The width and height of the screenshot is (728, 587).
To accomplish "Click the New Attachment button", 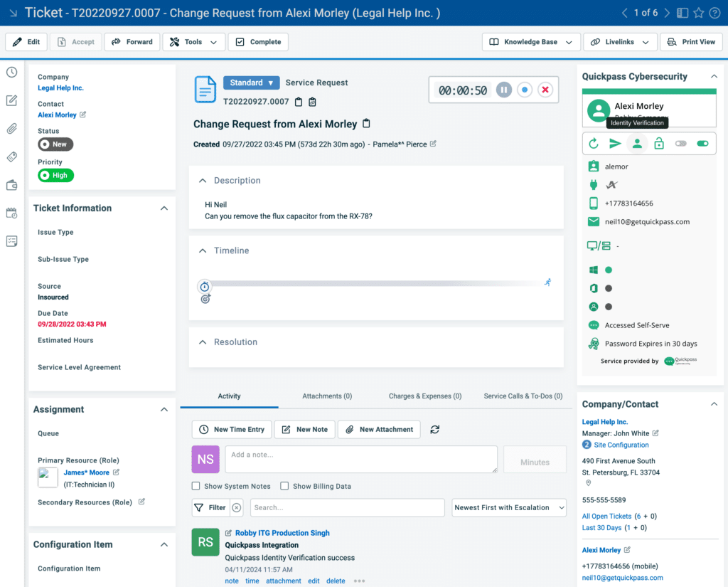I will pos(379,430).
